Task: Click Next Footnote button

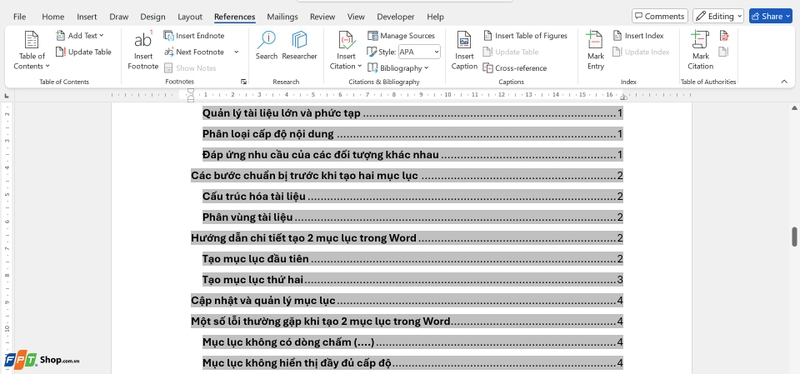Action: 194,52
